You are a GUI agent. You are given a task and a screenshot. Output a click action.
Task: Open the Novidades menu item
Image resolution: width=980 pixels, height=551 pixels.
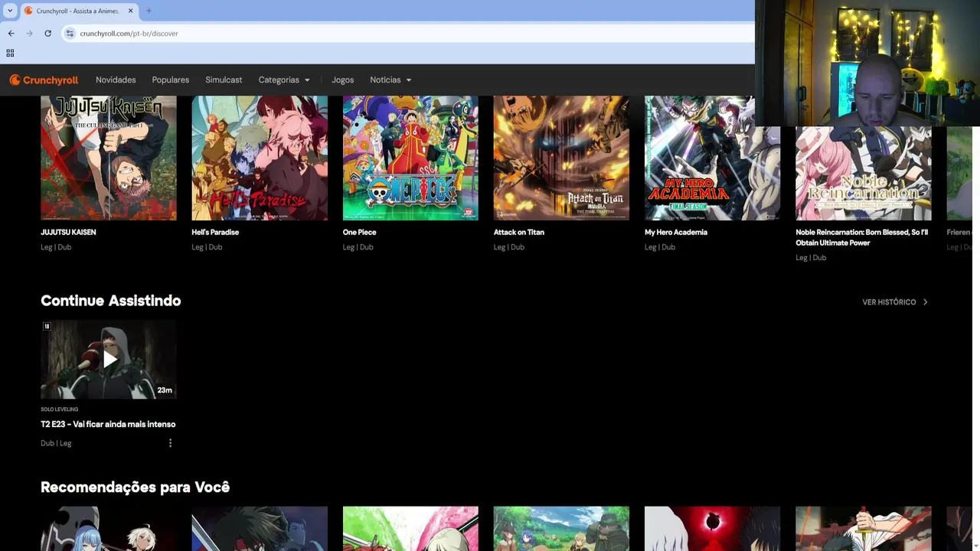coord(116,80)
